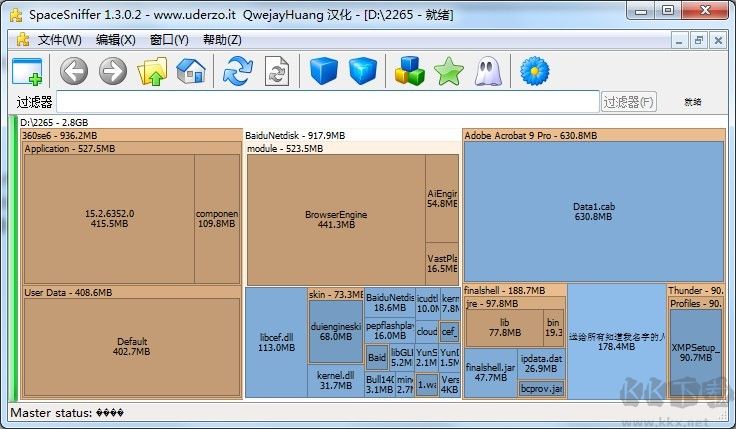Restore the inner document window
Viewport: 736px width, 429px height.
pos(698,41)
